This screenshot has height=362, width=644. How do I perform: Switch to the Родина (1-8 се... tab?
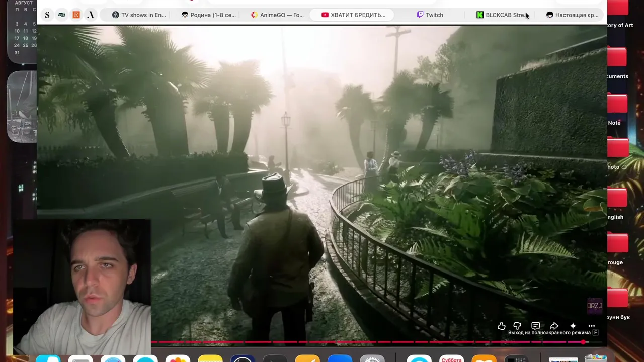209,15
